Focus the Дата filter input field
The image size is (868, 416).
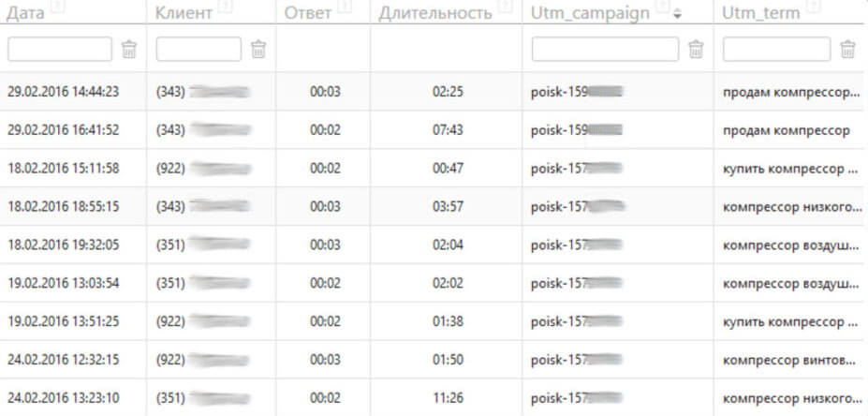pos(60,50)
